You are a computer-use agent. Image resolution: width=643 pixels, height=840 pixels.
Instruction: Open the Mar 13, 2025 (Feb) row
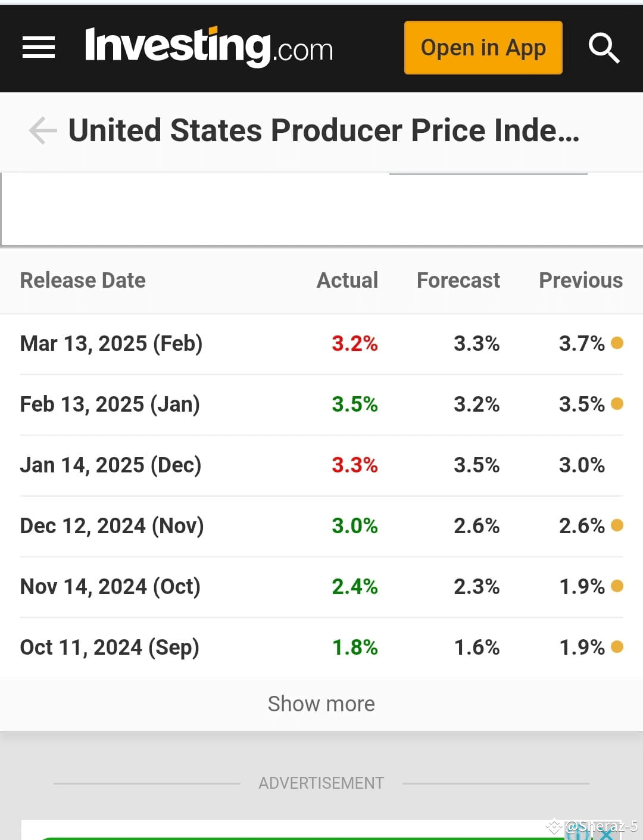click(321, 344)
